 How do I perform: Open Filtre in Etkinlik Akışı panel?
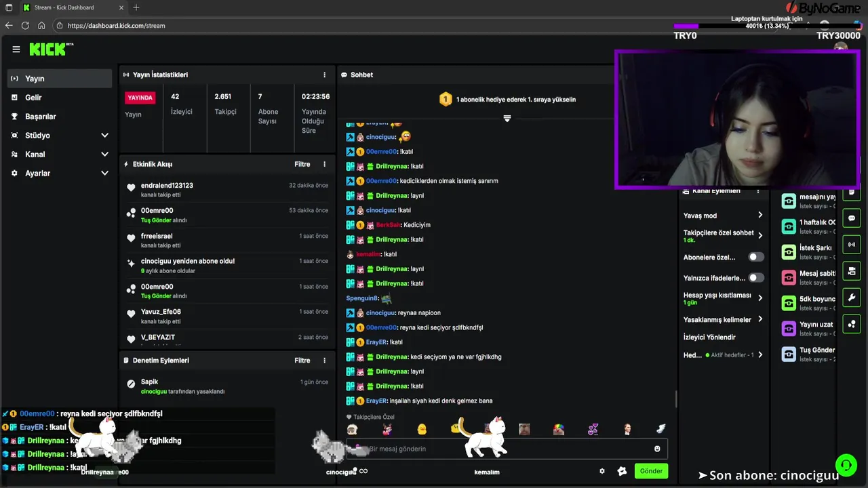click(302, 164)
